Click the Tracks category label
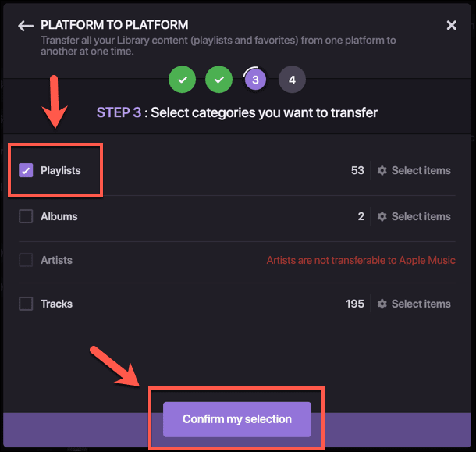This screenshot has height=452, width=476. [56, 304]
